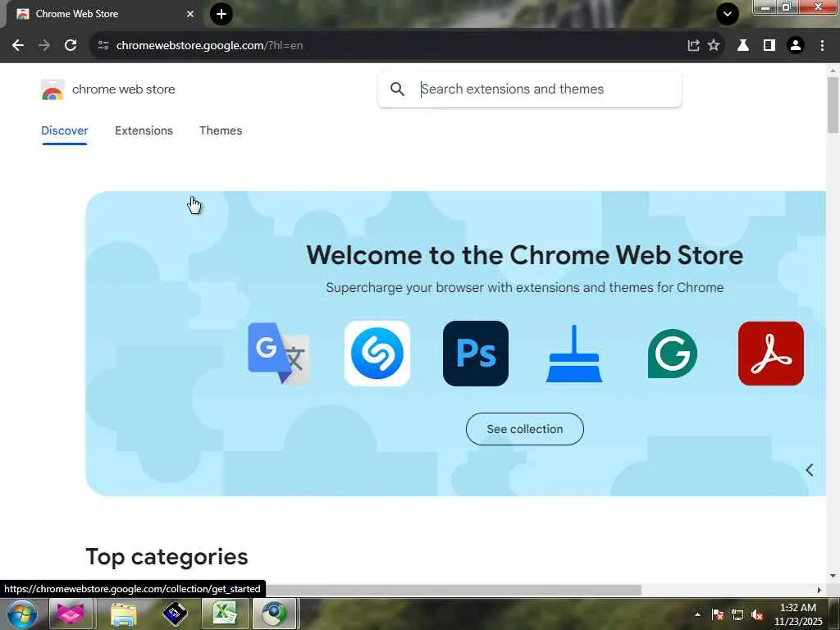Open Chrome Labs flask icon
Viewport: 840px width, 630px height.
pos(743,46)
